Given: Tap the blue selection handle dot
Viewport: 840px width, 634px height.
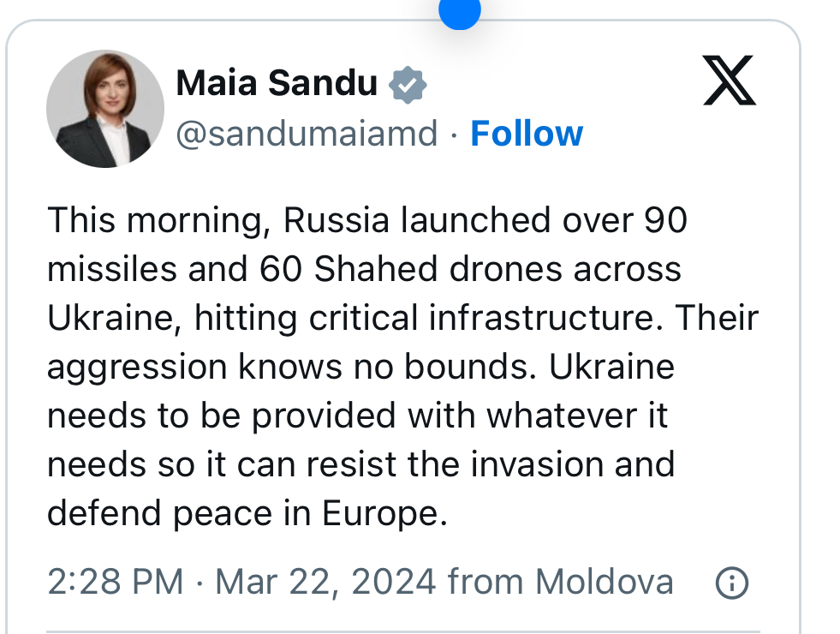Looking at the screenshot, I should (x=459, y=10).
